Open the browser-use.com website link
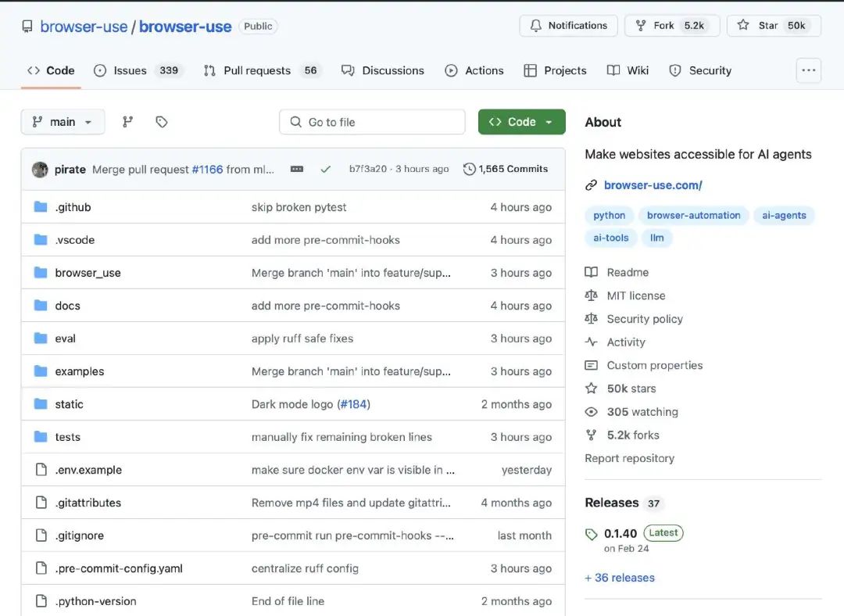 tap(653, 185)
